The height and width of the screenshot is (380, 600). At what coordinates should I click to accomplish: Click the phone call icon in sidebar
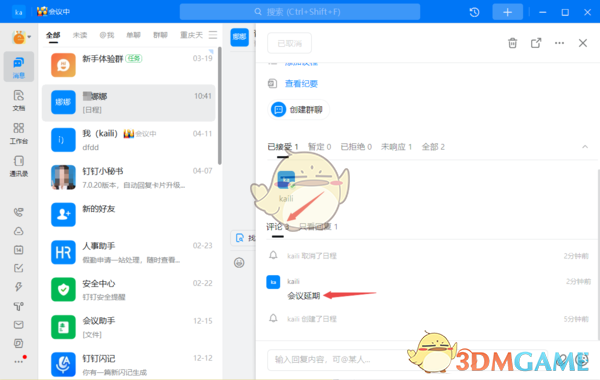pos(18,212)
